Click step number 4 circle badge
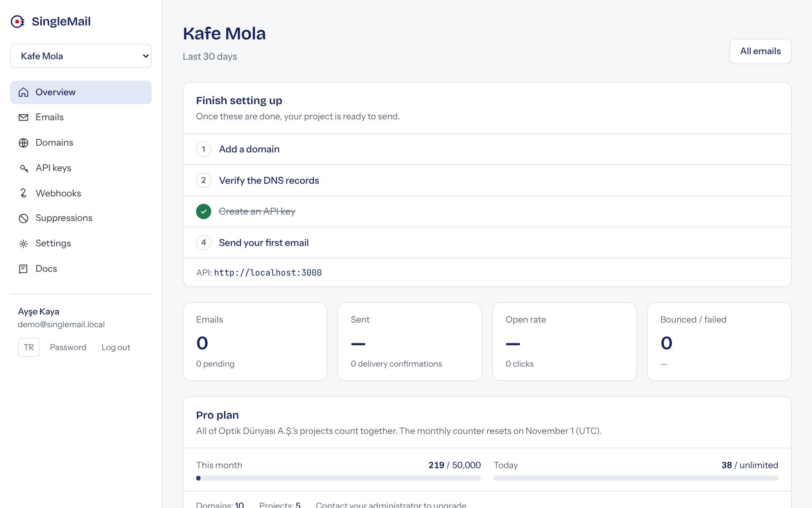 203,243
